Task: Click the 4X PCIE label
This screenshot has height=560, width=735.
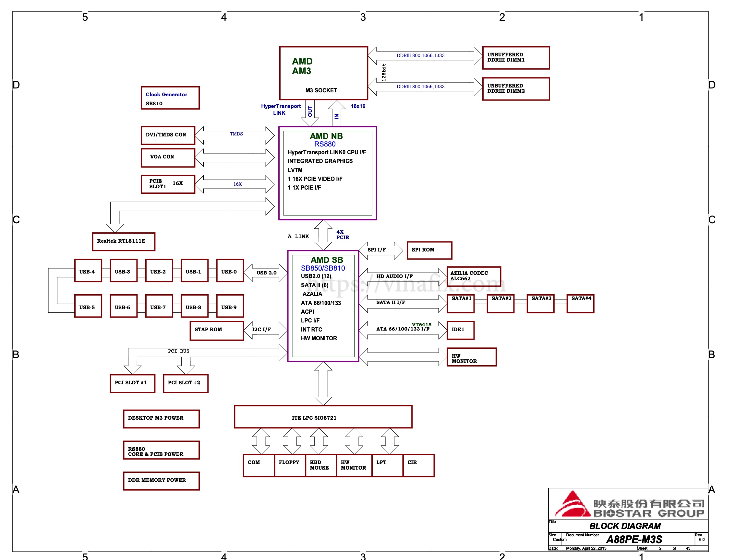Action: [x=342, y=234]
